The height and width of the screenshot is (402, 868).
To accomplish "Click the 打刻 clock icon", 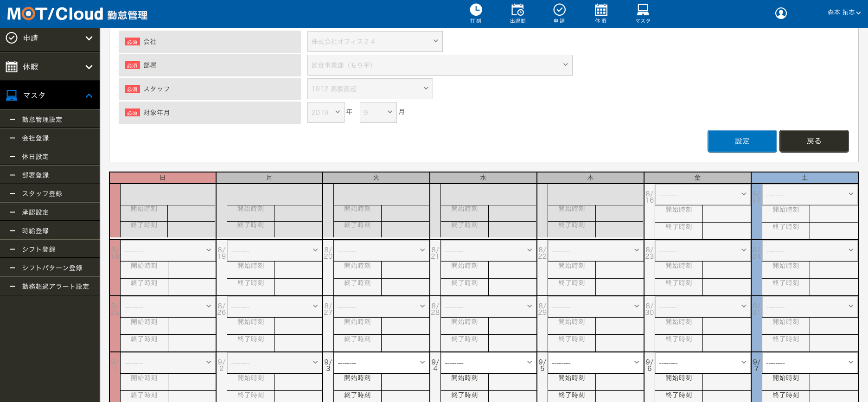I will pyautogui.click(x=476, y=10).
